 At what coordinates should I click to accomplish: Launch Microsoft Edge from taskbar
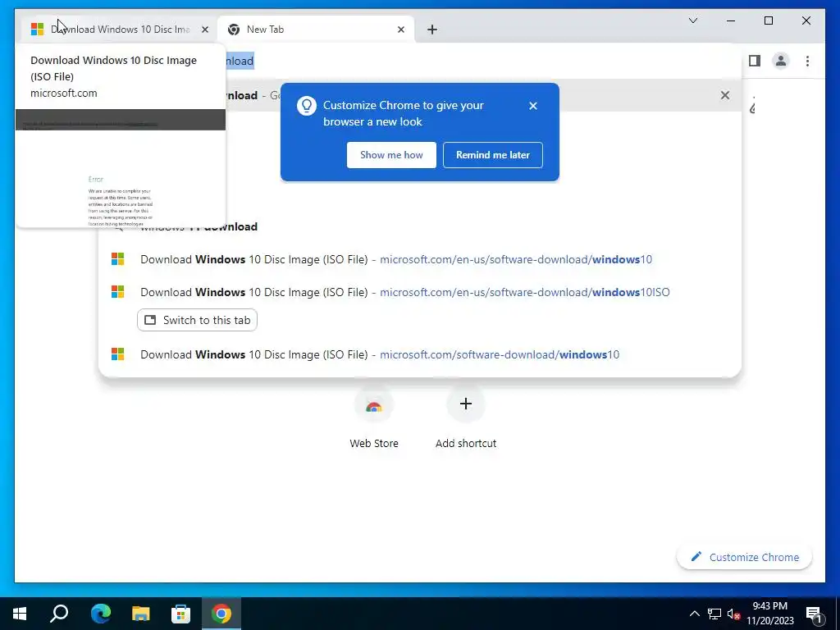click(100, 614)
